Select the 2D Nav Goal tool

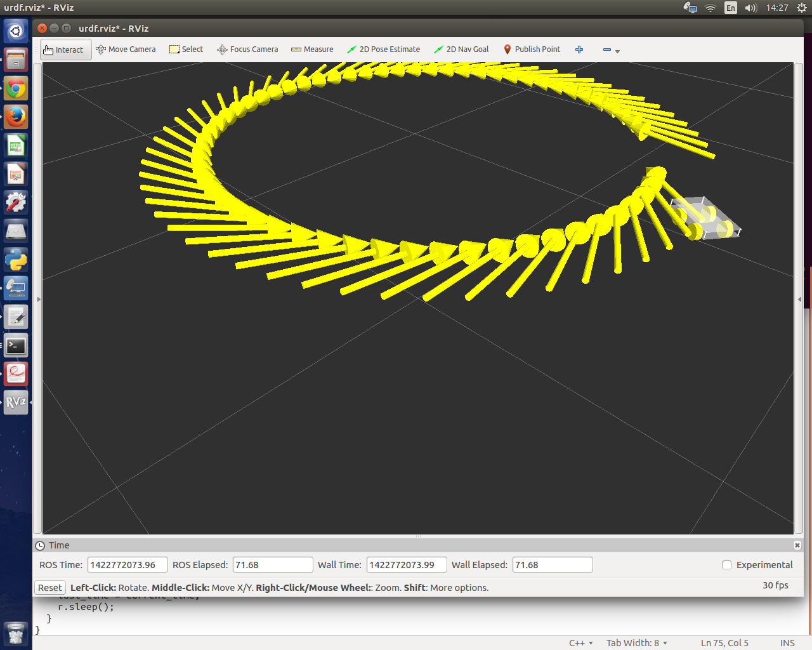click(x=461, y=49)
